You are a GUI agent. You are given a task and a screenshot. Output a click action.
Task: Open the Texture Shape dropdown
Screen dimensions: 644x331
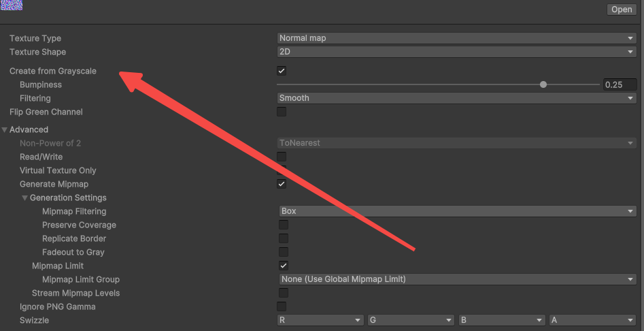pos(457,52)
